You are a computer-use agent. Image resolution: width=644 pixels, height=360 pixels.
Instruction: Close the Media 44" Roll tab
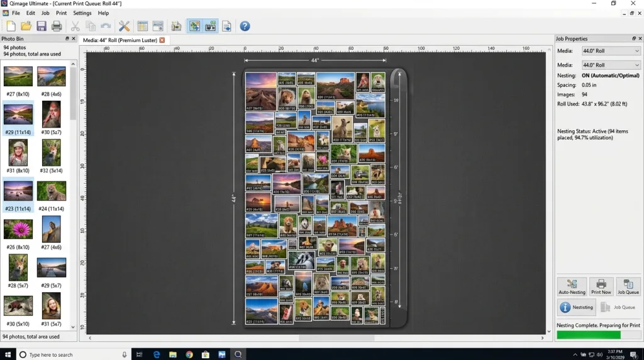pyautogui.click(x=162, y=40)
